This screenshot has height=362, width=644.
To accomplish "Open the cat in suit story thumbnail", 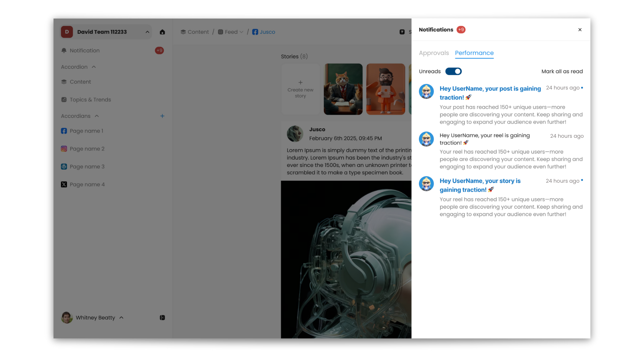I will click(343, 89).
